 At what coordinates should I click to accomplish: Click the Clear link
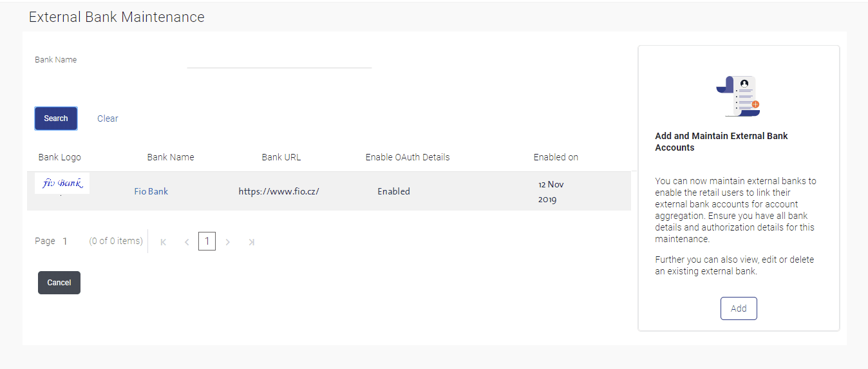click(108, 118)
